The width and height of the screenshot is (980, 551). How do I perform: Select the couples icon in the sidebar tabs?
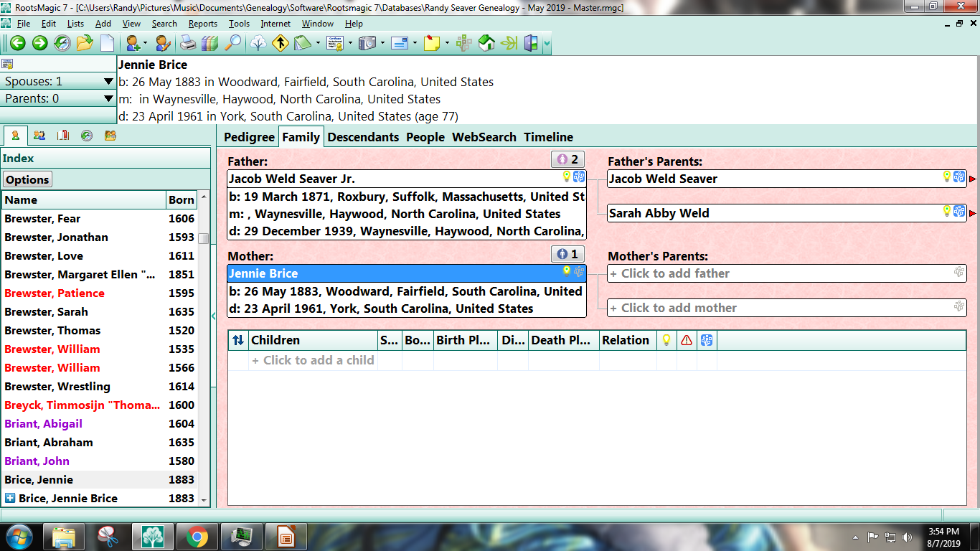(x=39, y=135)
